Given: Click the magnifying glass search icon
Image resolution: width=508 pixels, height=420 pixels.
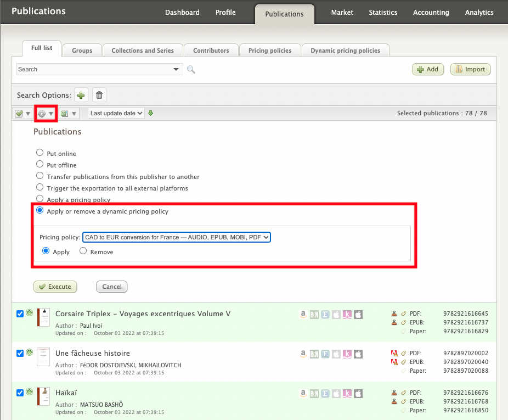Looking at the screenshot, I should tap(191, 69).
